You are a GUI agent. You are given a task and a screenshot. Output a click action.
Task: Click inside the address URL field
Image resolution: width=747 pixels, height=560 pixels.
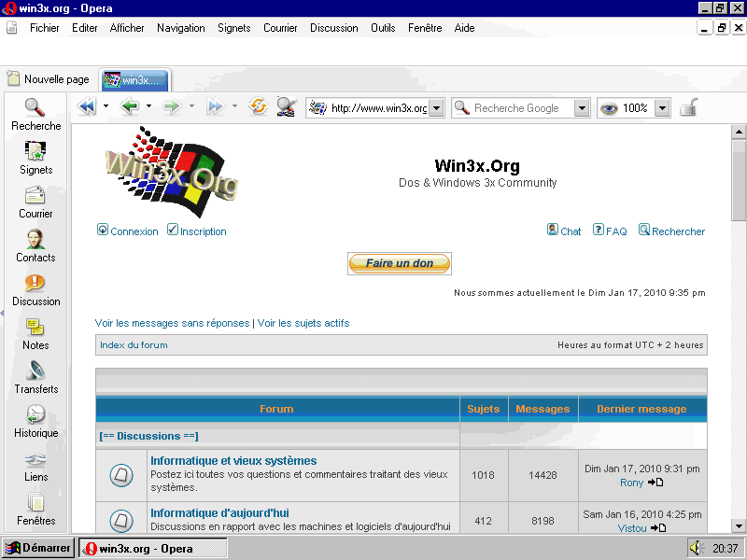click(x=379, y=108)
